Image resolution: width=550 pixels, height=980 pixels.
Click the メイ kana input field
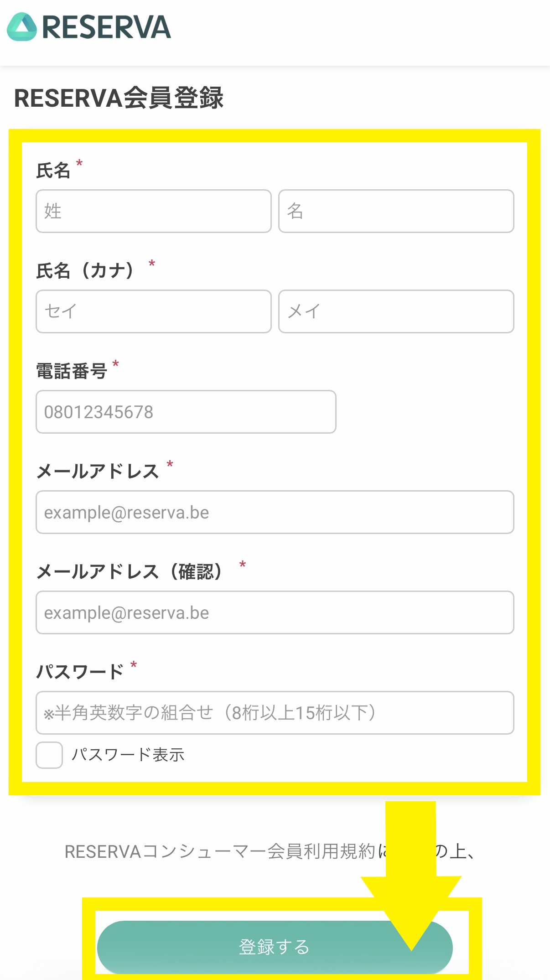[x=396, y=311]
